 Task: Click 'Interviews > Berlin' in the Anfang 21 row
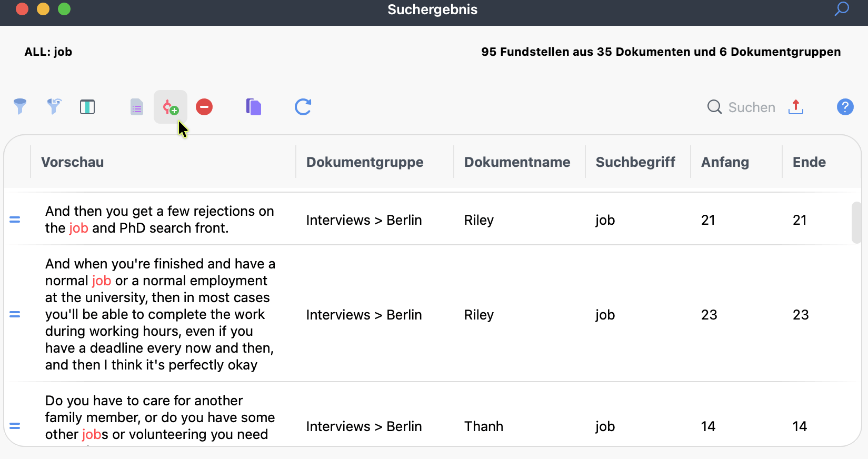364,220
